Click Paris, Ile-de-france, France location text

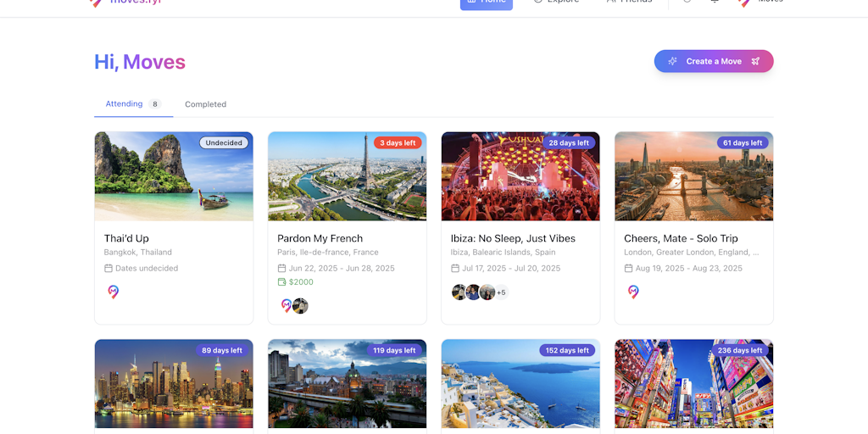328,253
